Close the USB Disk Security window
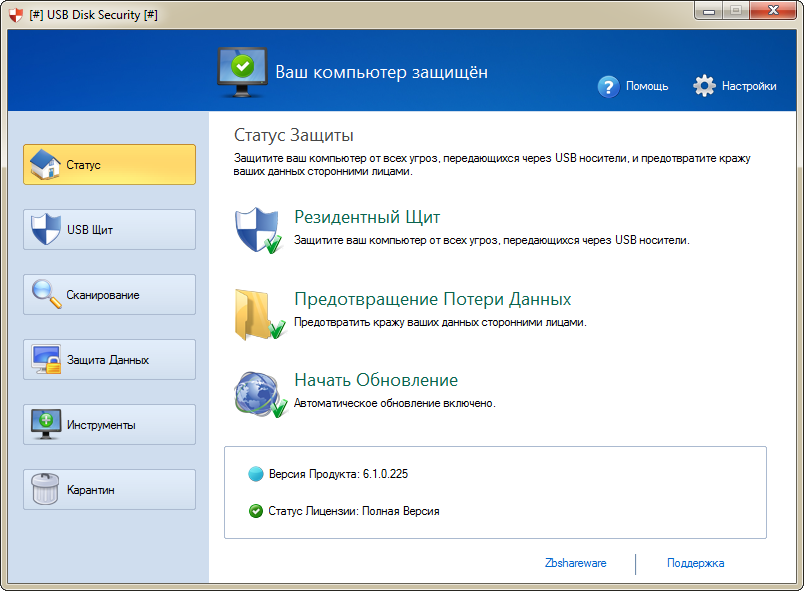The width and height of the screenshot is (804, 591). click(773, 11)
